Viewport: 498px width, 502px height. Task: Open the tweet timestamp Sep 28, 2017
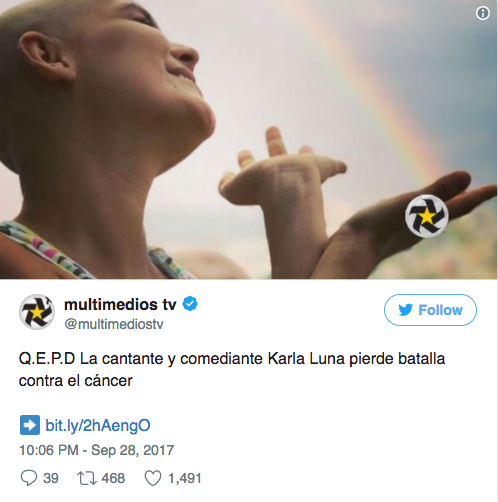97,450
